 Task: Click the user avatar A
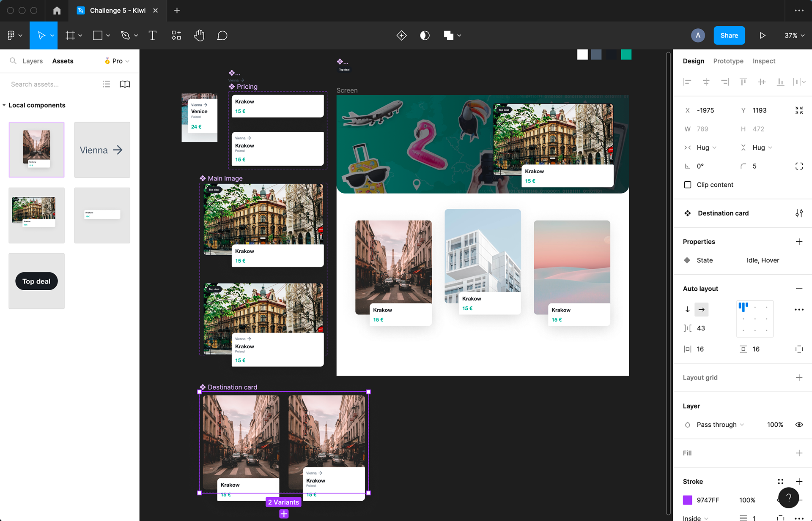point(698,35)
